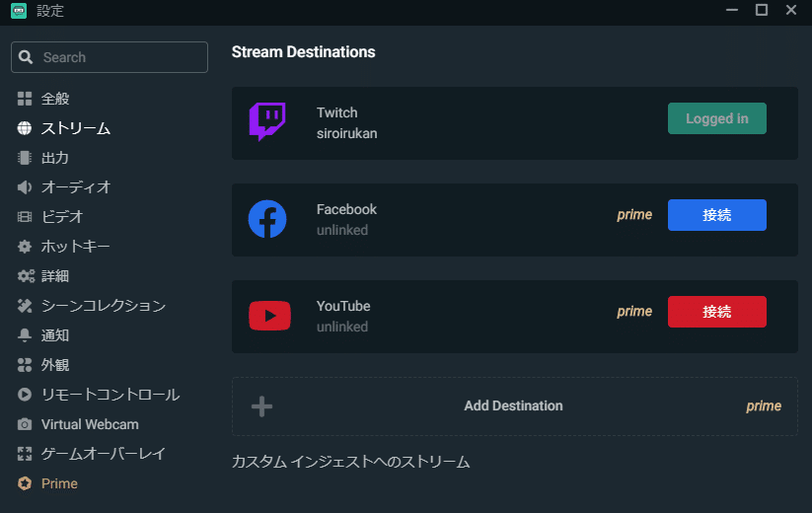Open the 全般 settings category
The height and width of the screenshot is (513, 812).
pyautogui.click(x=55, y=99)
